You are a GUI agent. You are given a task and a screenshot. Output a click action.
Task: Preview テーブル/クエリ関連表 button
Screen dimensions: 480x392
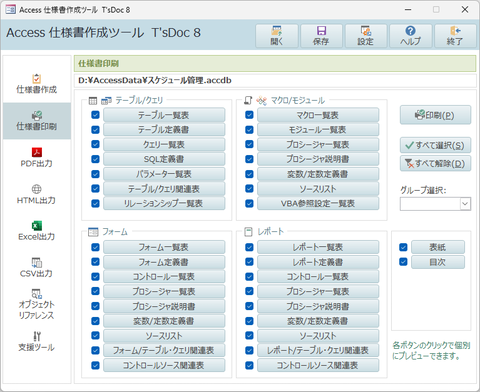(164, 189)
